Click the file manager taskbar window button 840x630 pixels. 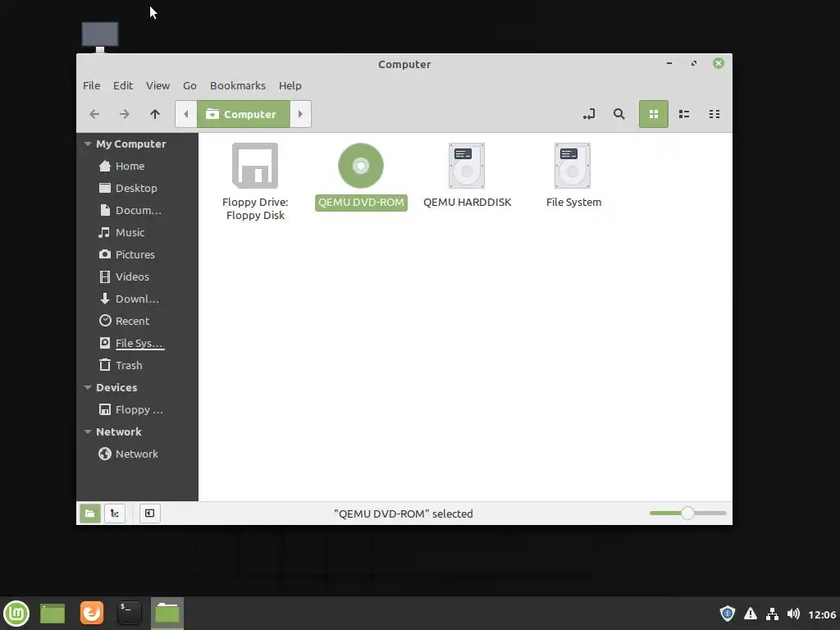[167, 614]
